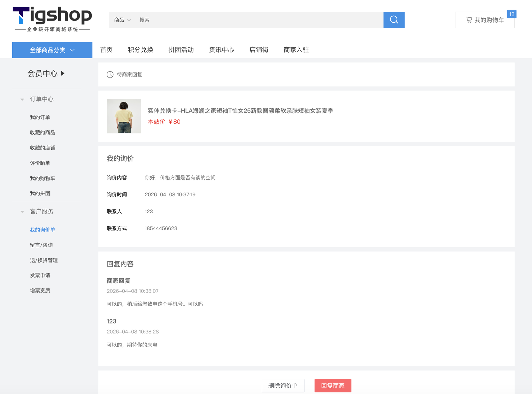The height and width of the screenshot is (394, 532).
Task: Collapse the 客户服务 sidebar section
Action: [x=22, y=212]
